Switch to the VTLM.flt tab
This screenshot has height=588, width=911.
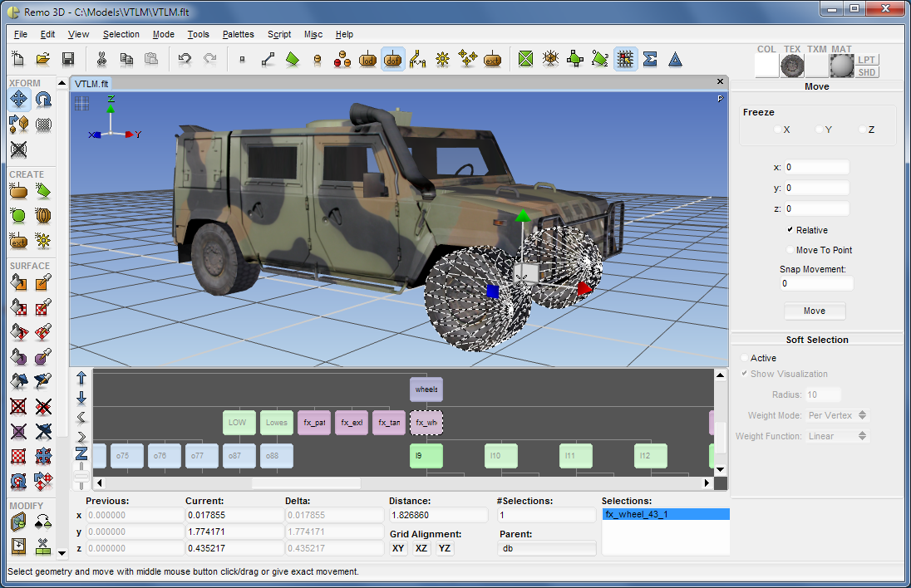[91, 84]
